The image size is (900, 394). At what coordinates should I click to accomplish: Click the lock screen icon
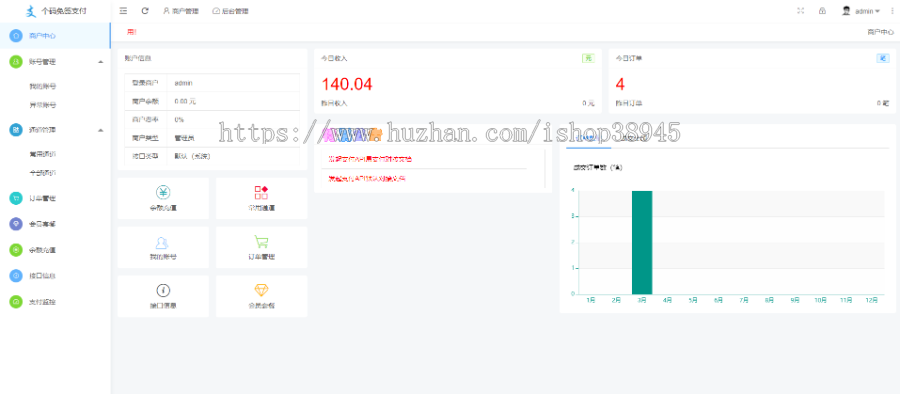[x=822, y=11]
